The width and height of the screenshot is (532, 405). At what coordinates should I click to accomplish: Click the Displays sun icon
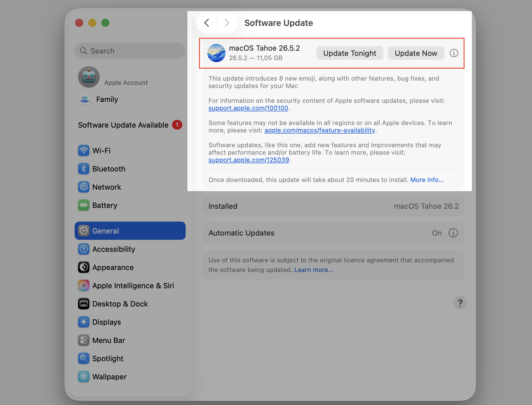tap(84, 322)
